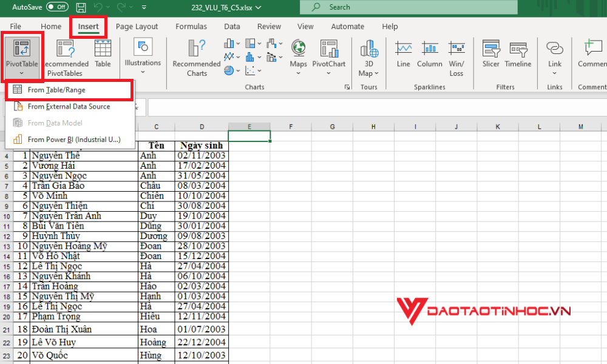The image size is (607, 364).
Task: Select cell with date 31/05/2004
Action: click(202, 176)
